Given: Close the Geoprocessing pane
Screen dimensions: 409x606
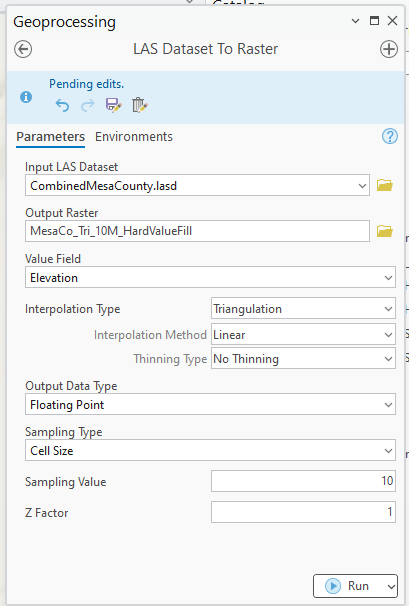Looking at the screenshot, I should [x=392, y=20].
